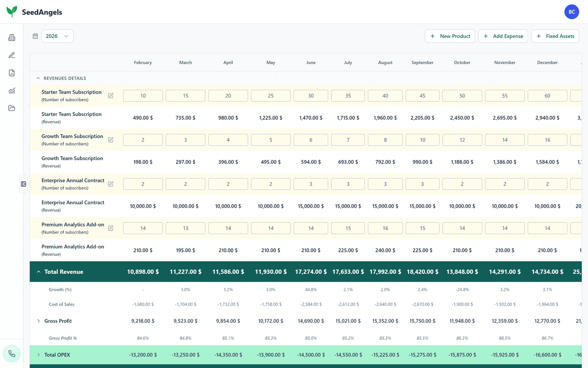Select Cost of Sales value -2,584.00 $
The image size is (588, 368).
tap(311, 304)
